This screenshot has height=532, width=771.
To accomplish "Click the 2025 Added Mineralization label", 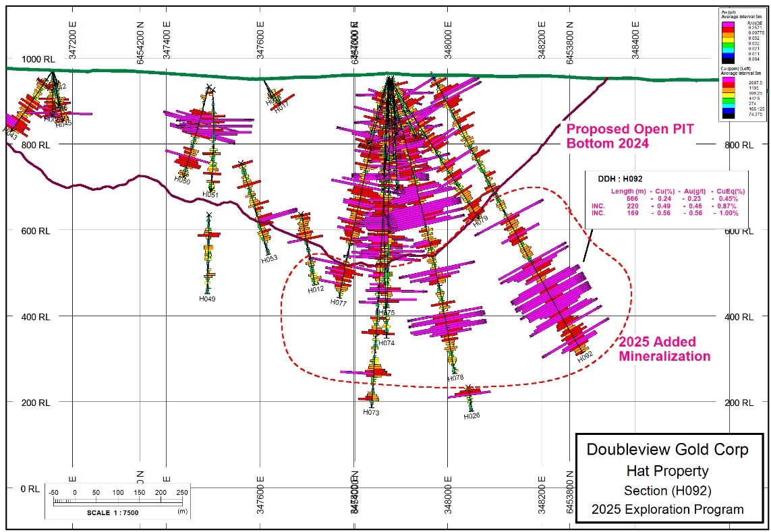I will click(664, 349).
